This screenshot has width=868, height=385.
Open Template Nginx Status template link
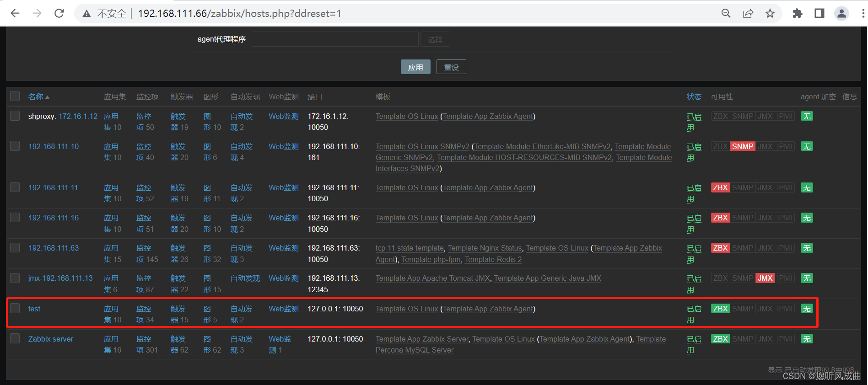(x=485, y=248)
